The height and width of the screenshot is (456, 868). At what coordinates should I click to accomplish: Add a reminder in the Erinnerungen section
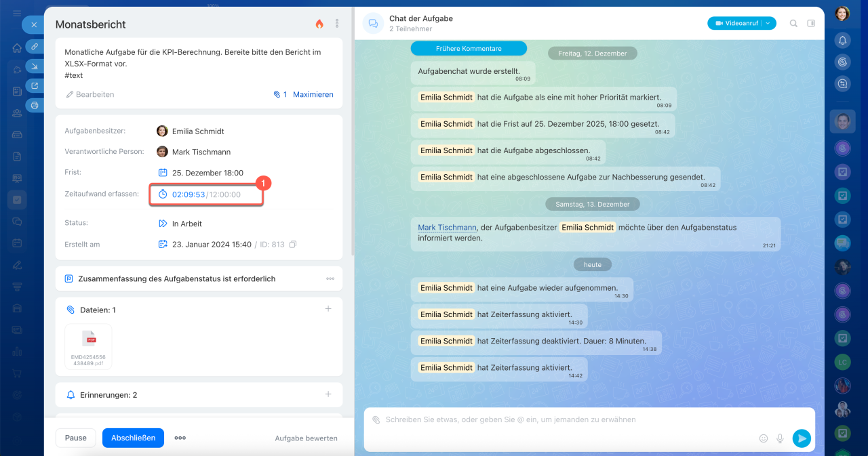click(328, 394)
